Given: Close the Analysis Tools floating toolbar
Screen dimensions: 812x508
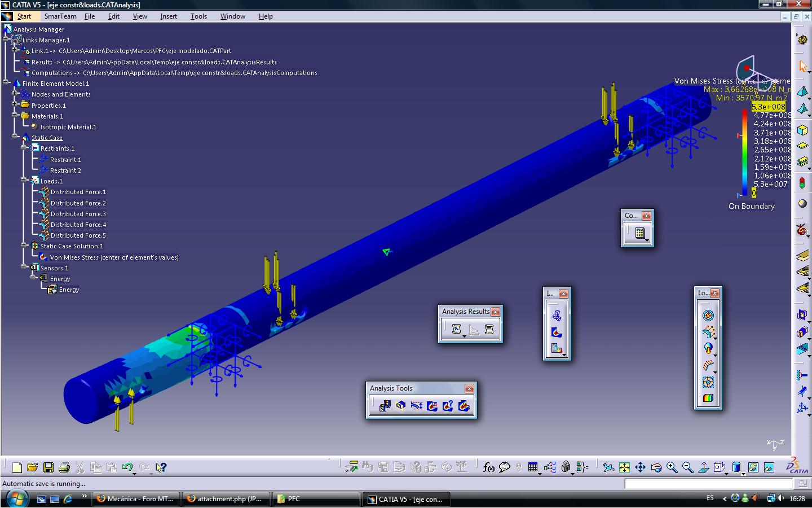Looking at the screenshot, I should click(x=469, y=388).
